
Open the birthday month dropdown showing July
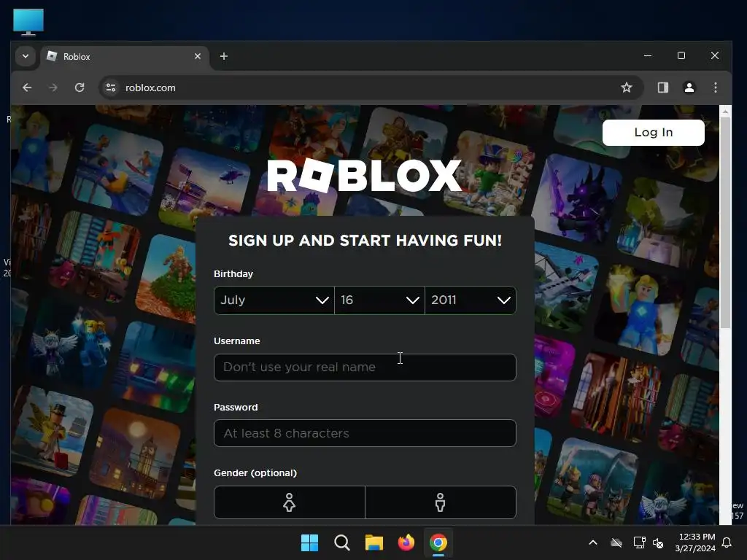coord(274,300)
